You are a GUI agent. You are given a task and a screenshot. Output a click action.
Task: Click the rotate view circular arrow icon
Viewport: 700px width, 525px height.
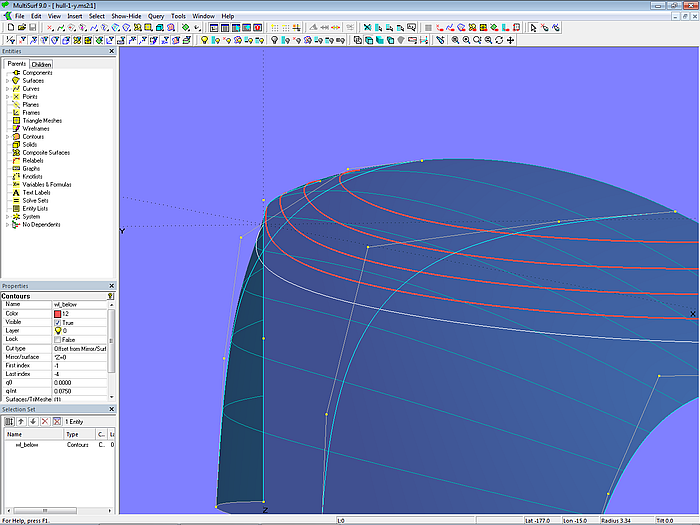[499, 40]
